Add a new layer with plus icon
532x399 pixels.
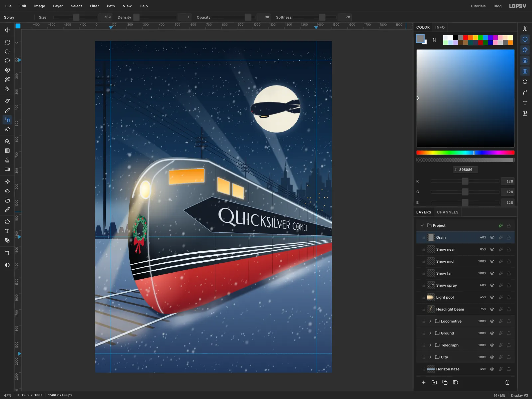point(424,382)
